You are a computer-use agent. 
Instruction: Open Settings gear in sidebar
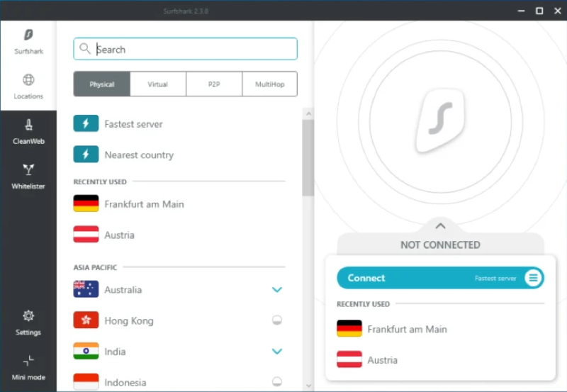pos(28,323)
